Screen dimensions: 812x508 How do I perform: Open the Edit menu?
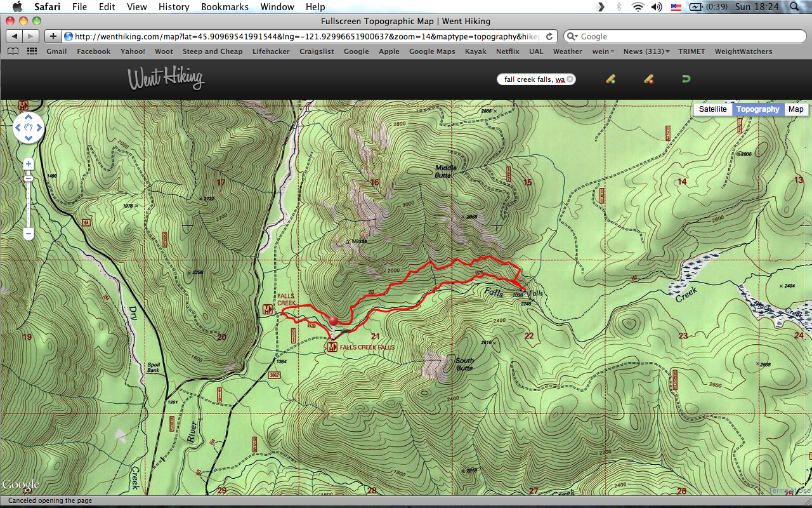tap(107, 7)
